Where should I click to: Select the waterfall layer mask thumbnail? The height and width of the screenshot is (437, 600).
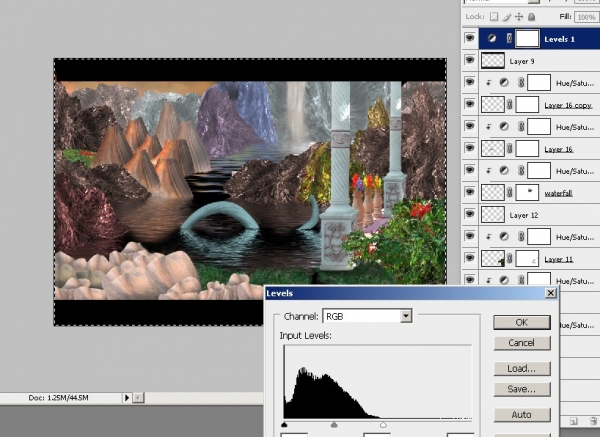coord(528,192)
